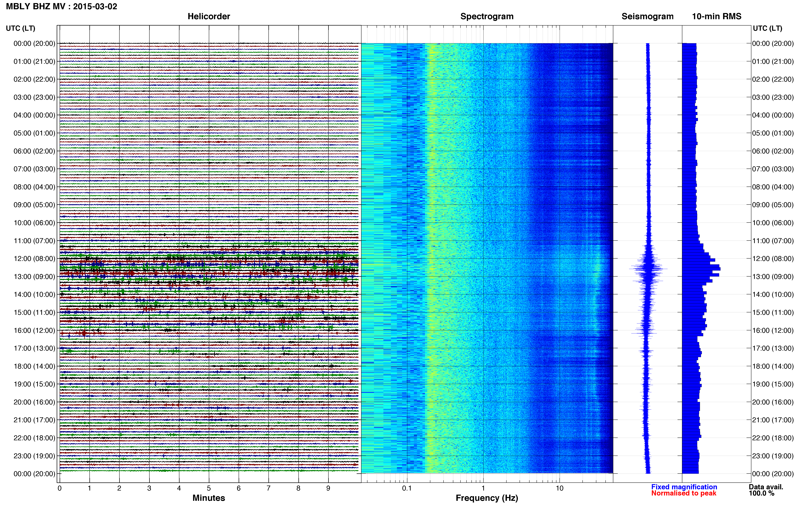This screenshot has width=812, height=508.
Task: Select the 08:00 (04:00) label on left axis
Action: coord(34,187)
